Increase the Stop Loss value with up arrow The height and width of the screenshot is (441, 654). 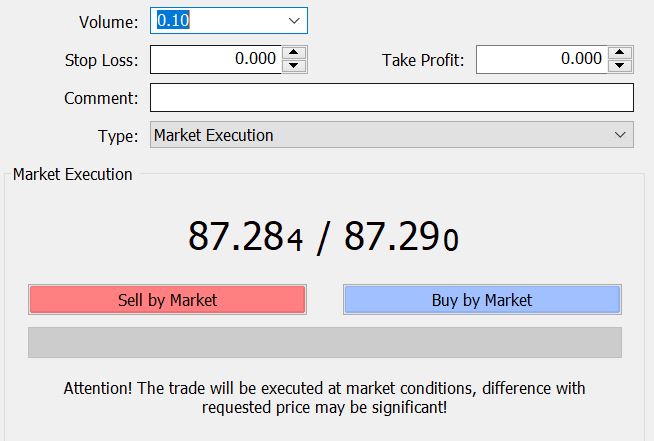294,53
